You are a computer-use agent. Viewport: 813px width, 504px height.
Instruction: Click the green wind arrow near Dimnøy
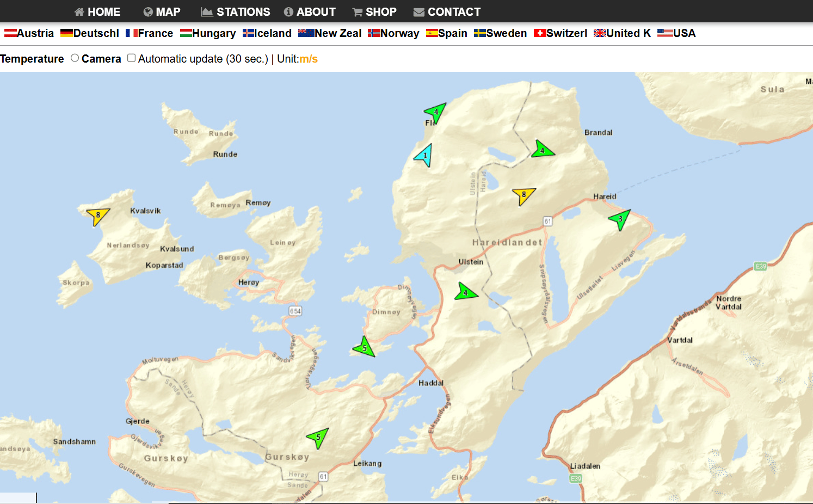tap(365, 348)
